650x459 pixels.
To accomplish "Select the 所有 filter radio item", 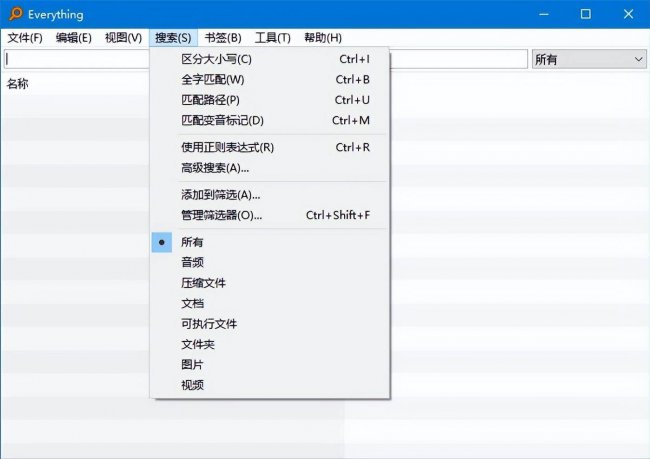I will pyautogui.click(x=269, y=242).
